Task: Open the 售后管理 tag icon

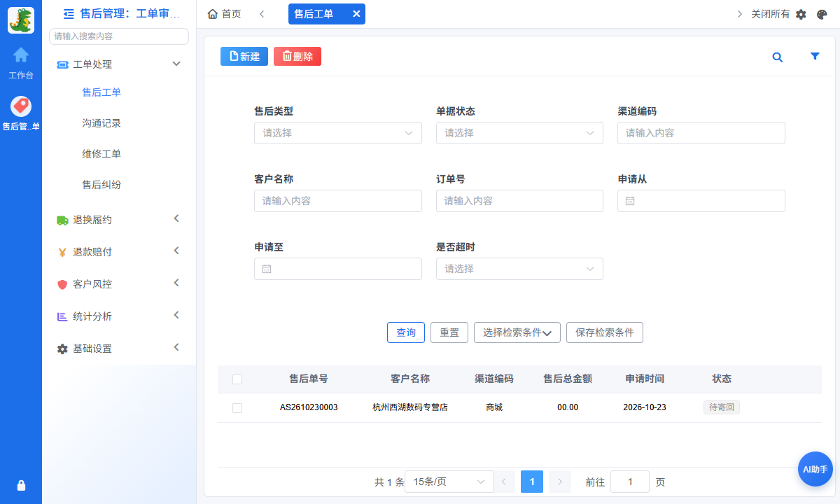Action: (21, 106)
